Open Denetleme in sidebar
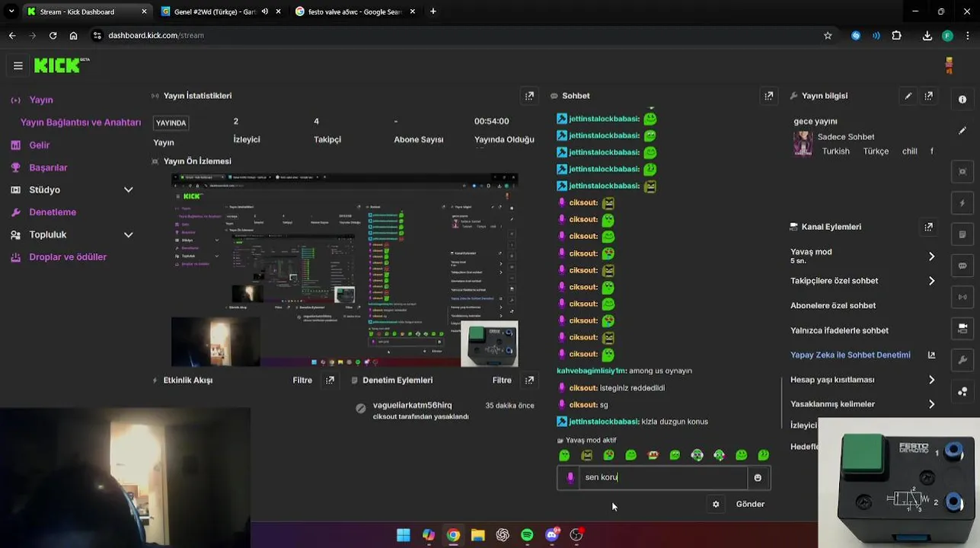 [53, 212]
